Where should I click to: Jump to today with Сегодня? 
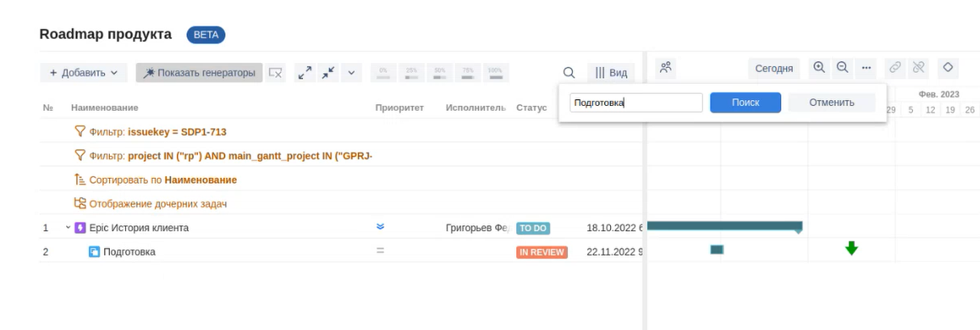point(774,68)
